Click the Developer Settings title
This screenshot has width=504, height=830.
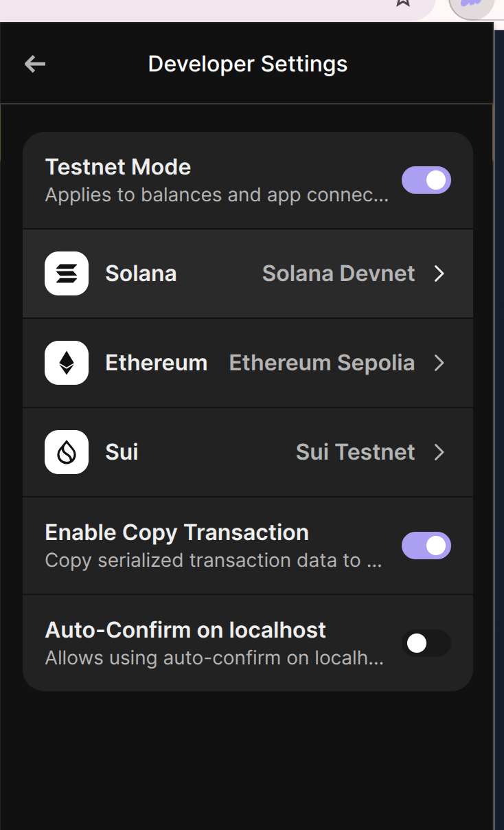248,64
